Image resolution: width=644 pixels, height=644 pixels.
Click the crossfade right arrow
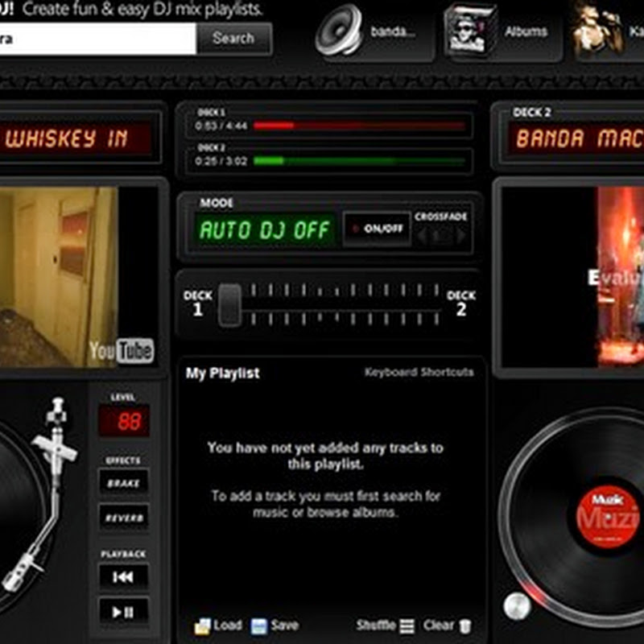(x=460, y=236)
